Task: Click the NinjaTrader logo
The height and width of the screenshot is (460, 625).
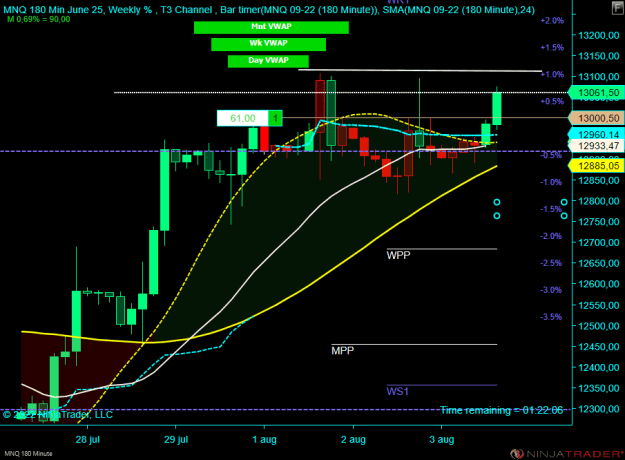Action: 567,454
